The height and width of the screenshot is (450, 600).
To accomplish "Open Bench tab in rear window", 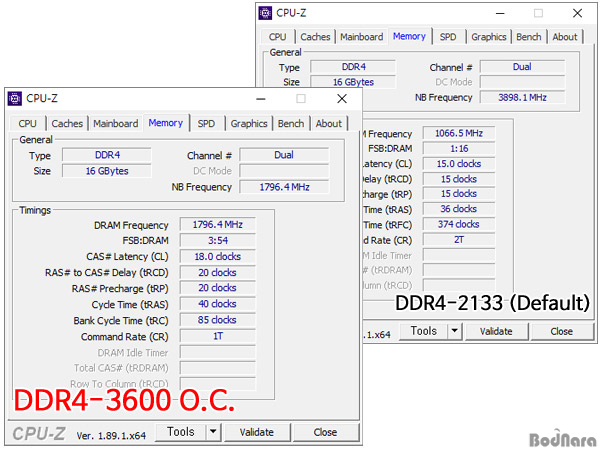I will coord(529,37).
